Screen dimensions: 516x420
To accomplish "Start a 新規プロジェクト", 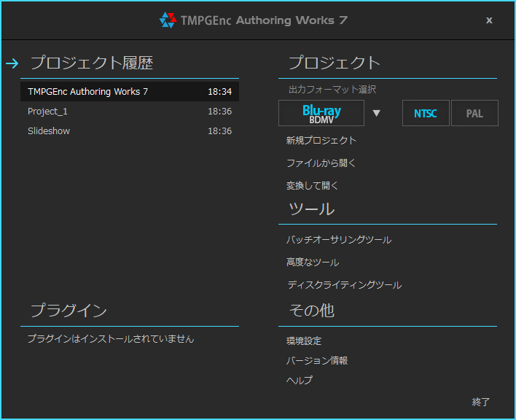I will (321, 141).
